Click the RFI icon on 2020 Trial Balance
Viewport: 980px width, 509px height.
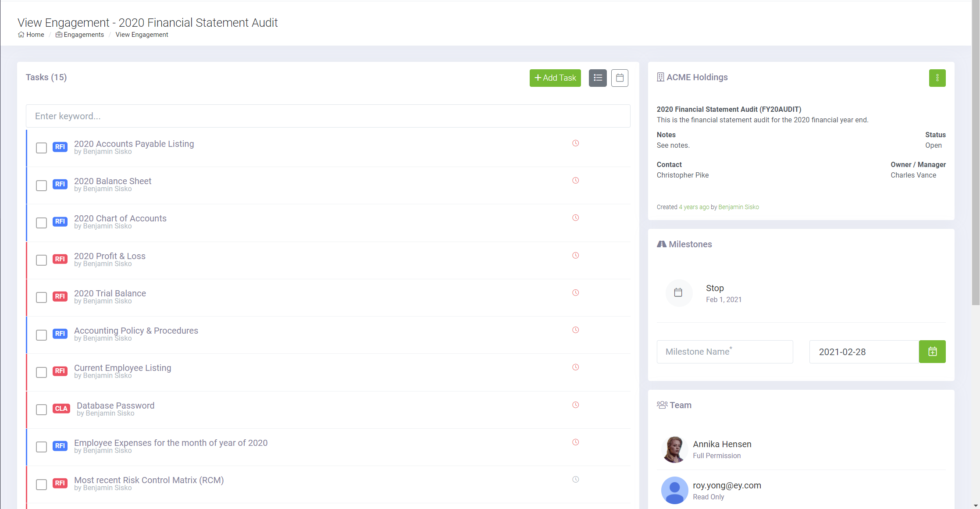(x=60, y=296)
